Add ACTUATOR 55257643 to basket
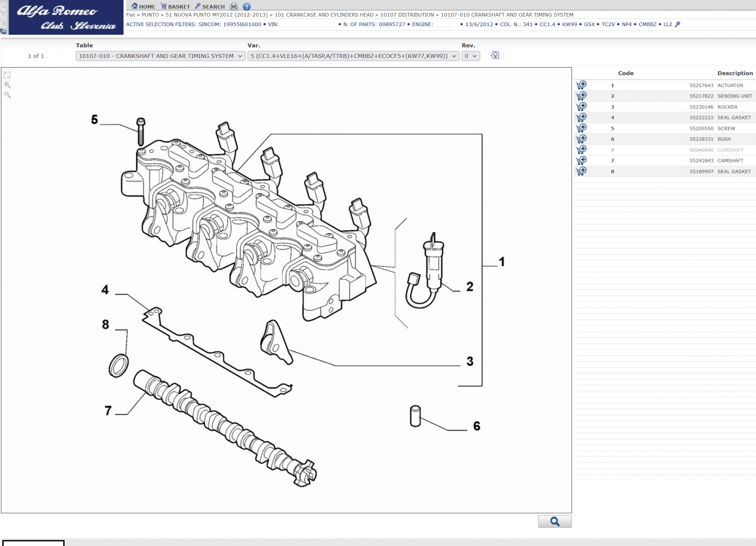 [581, 85]
